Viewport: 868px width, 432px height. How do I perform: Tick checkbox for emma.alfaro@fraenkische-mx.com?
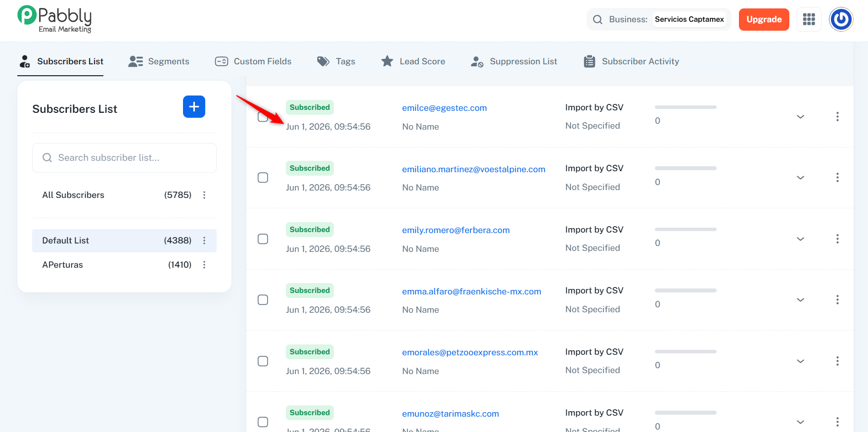point(263,300)
